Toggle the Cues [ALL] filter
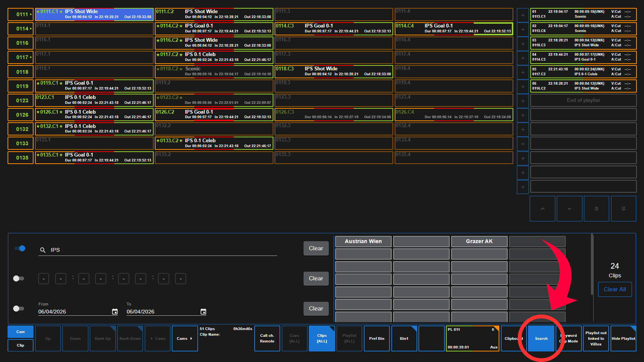This screenshot has width=644, height=362. click(x=295, y=339)
